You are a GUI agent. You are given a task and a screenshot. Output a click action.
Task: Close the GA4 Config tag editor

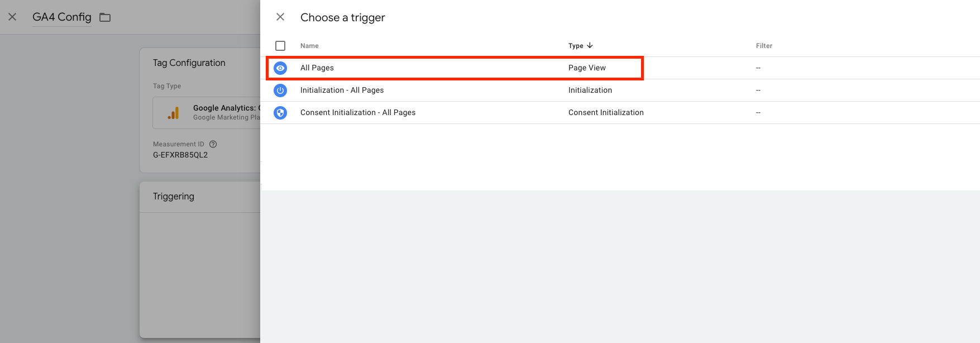coord(12,17)
